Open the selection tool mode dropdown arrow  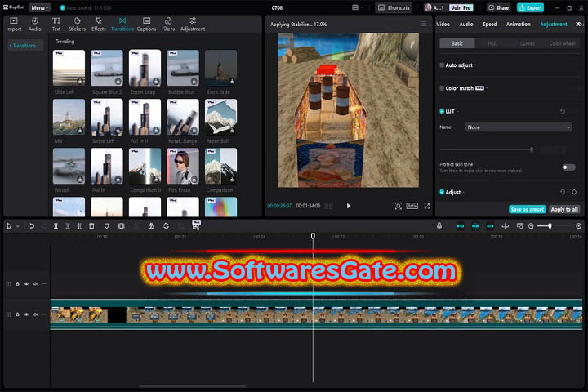point(18,226)
